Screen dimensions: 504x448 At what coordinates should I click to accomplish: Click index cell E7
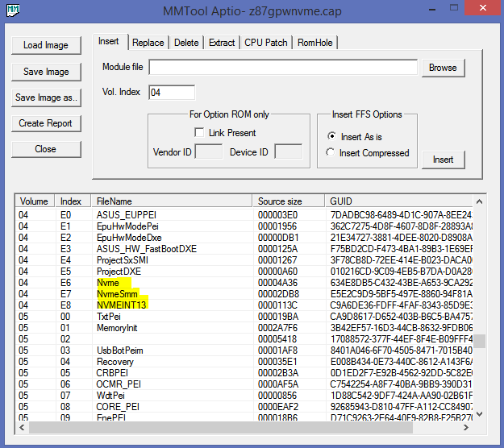[x=65, y=294]
